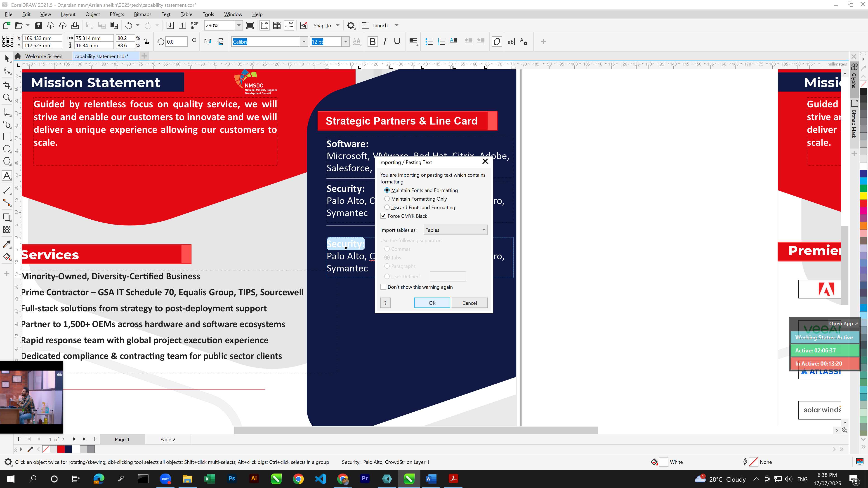This screenshot has height=488, width=868.
Task: Uncheck Force CMYK Black checkbox
Action: (x=383, y=216)
